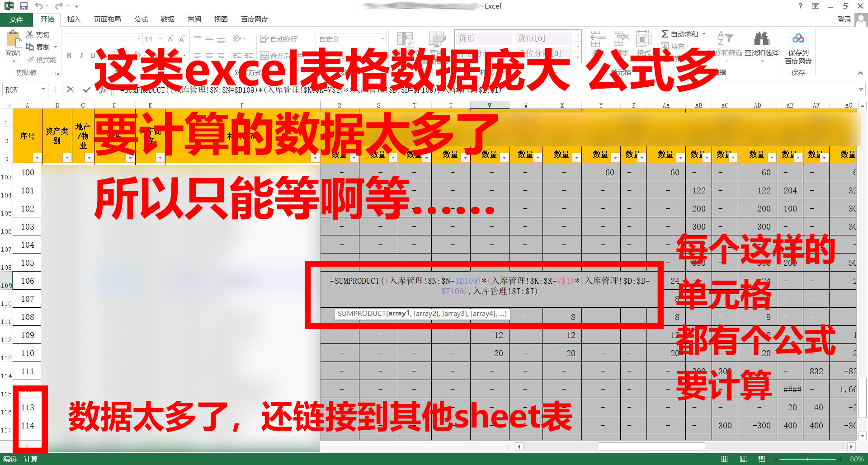Click the center horizontally icon
The height and width of the screenshot is (465, 868).
209,56
